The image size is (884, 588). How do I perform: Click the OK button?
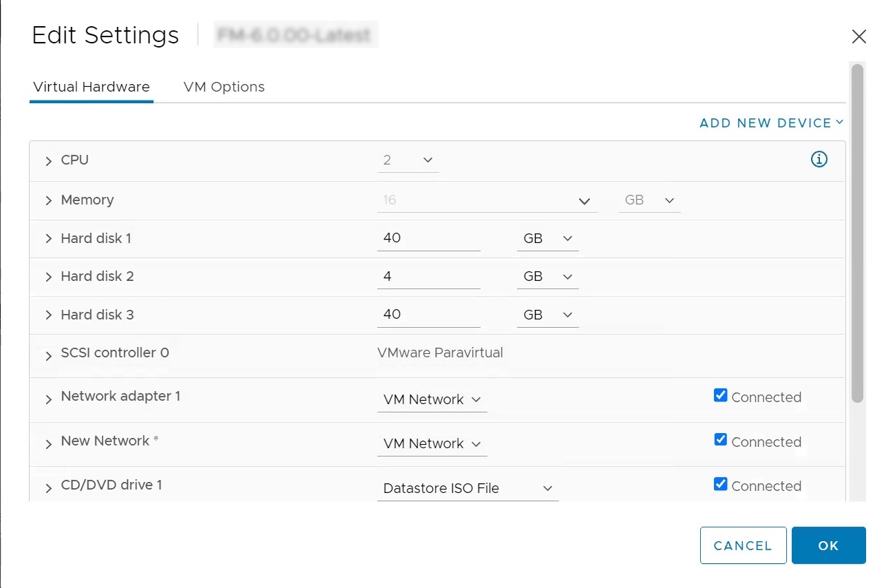[828, 545]
